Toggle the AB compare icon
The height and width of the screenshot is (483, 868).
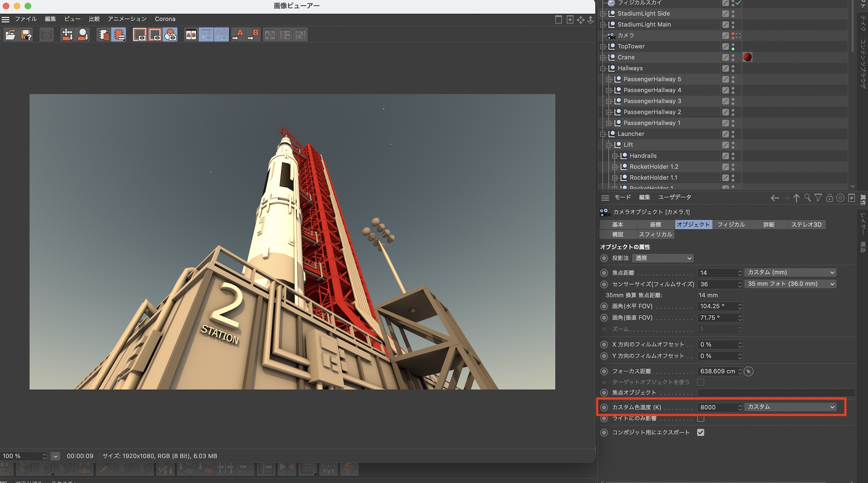coord(191,35)
